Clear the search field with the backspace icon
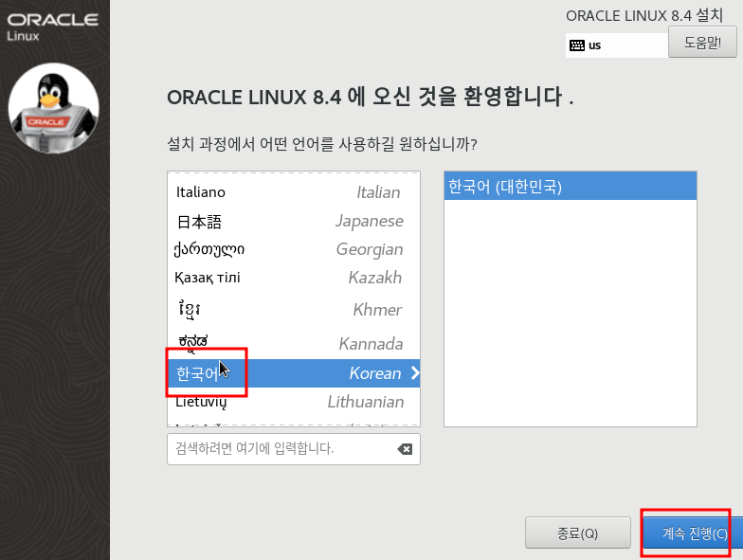 click(x=405, y=449)
